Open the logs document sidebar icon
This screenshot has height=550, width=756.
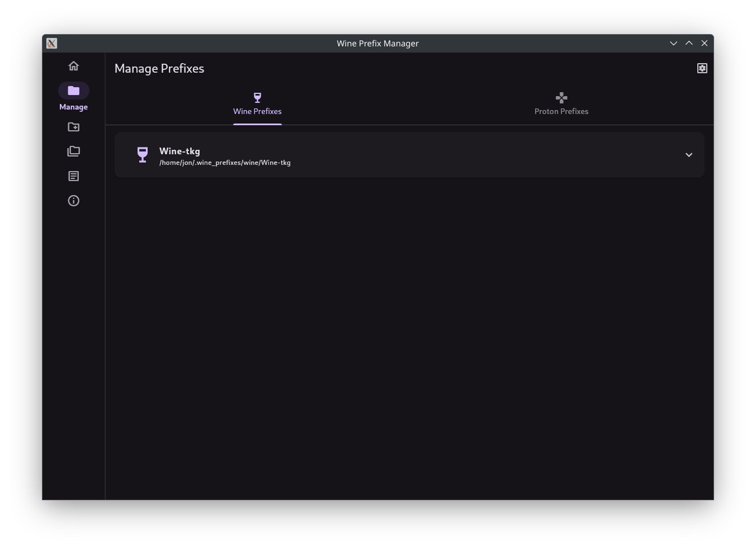73,176
